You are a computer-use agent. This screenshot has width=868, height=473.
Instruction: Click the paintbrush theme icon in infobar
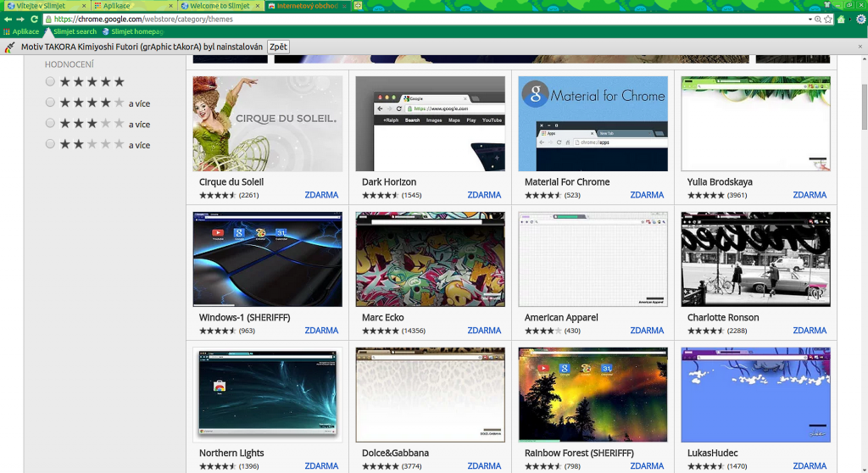pos(9,47)
